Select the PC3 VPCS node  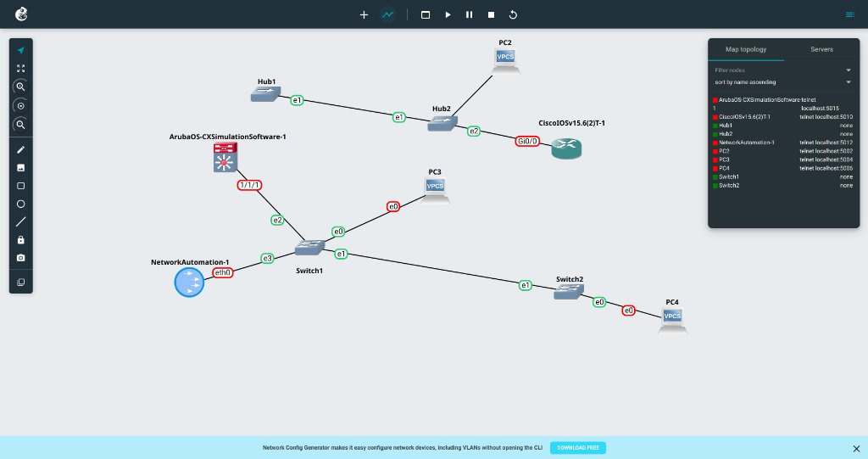[x=435, y=189]
